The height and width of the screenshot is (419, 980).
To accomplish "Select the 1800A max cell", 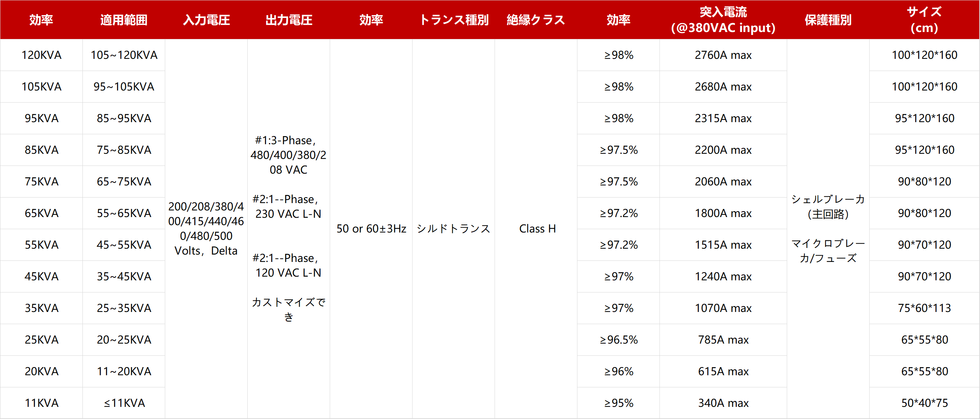I will [723, 213].
